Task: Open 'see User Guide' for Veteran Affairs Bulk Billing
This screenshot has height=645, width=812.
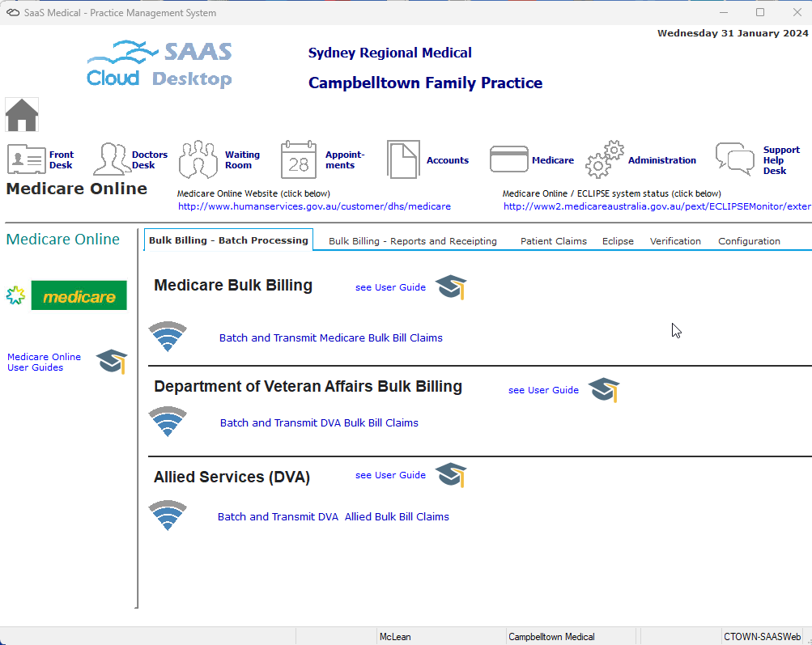Action: point(543,390)
